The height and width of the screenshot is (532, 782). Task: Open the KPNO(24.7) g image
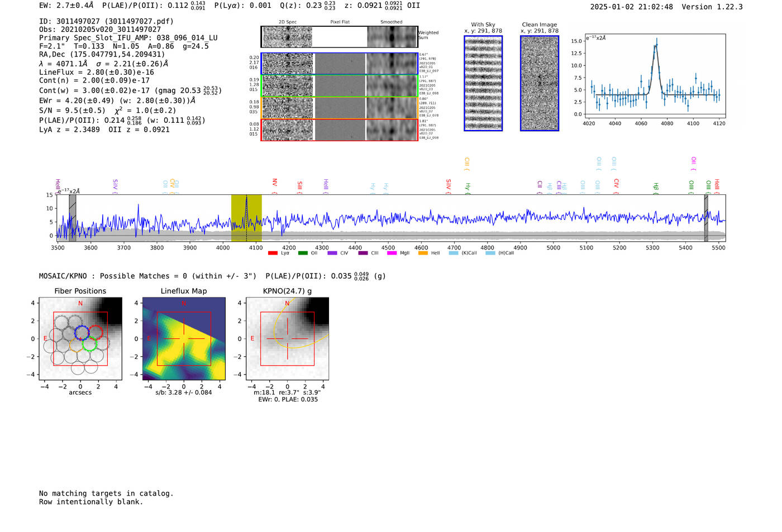(287, 338)
